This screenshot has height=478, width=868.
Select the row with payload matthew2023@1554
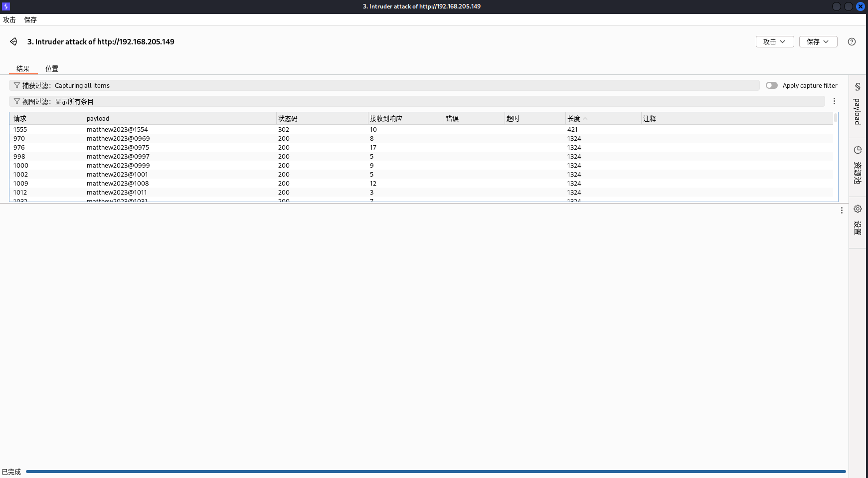click(x=117, y=130)
